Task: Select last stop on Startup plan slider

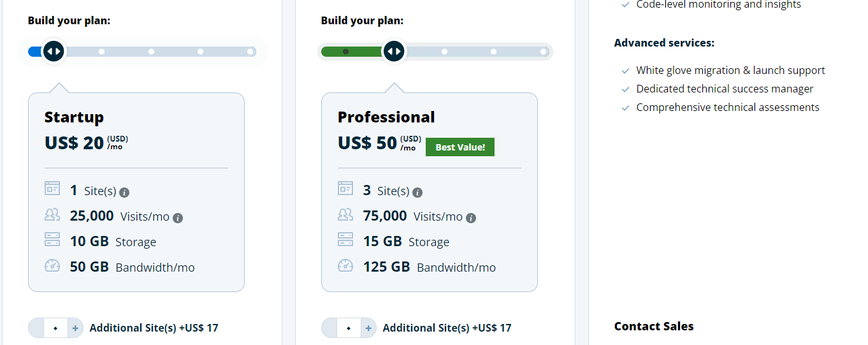Action: 250,52
